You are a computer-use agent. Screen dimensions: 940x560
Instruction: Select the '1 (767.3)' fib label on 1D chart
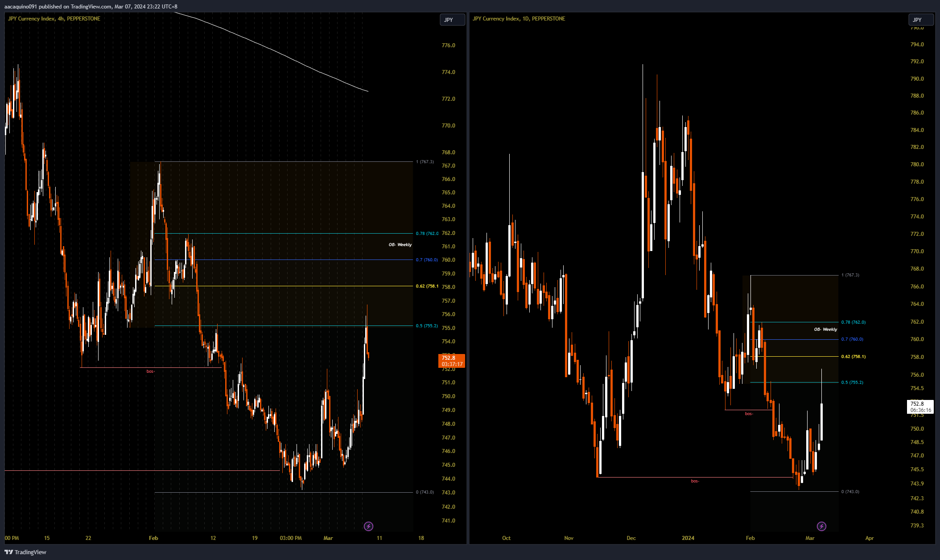(x=850, y=275)
